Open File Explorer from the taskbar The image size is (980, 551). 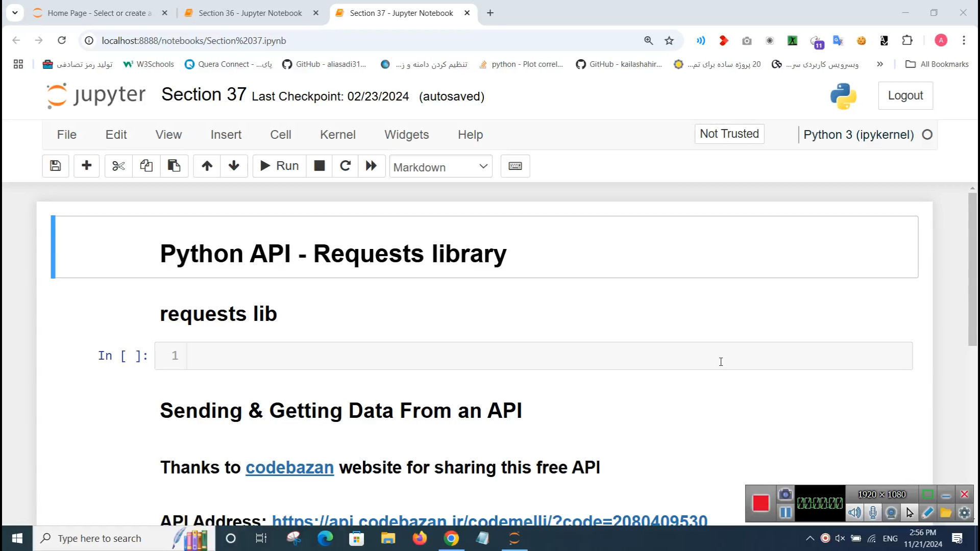pos(388,538)
